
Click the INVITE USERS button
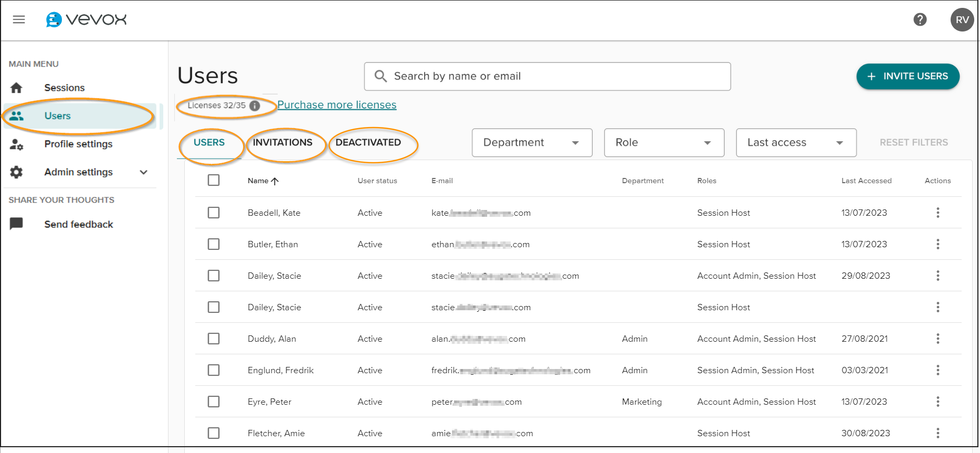click(908, 77)
